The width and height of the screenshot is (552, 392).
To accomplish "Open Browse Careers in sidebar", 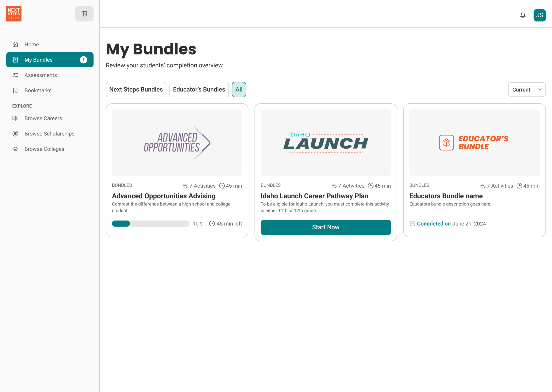I will [43, 118].
